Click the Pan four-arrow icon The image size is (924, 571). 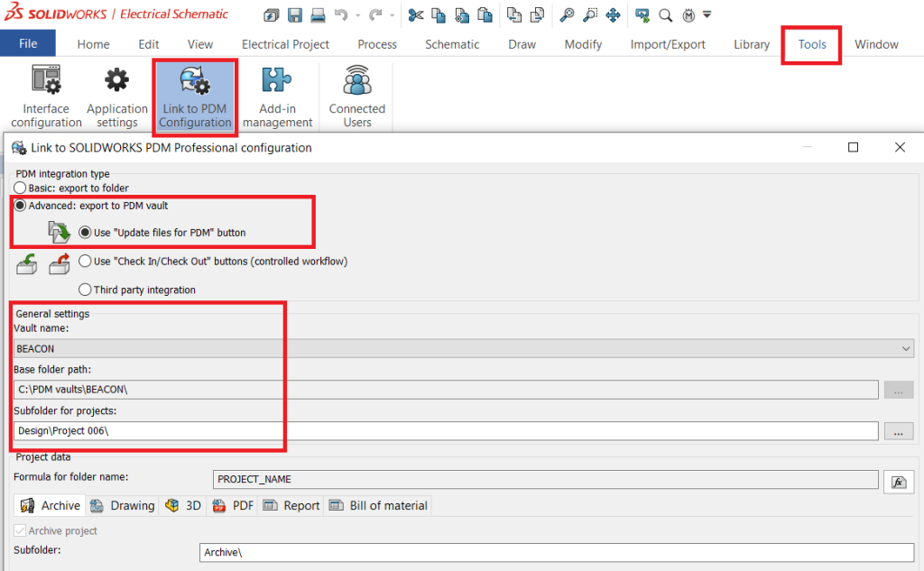pos(613,15)
